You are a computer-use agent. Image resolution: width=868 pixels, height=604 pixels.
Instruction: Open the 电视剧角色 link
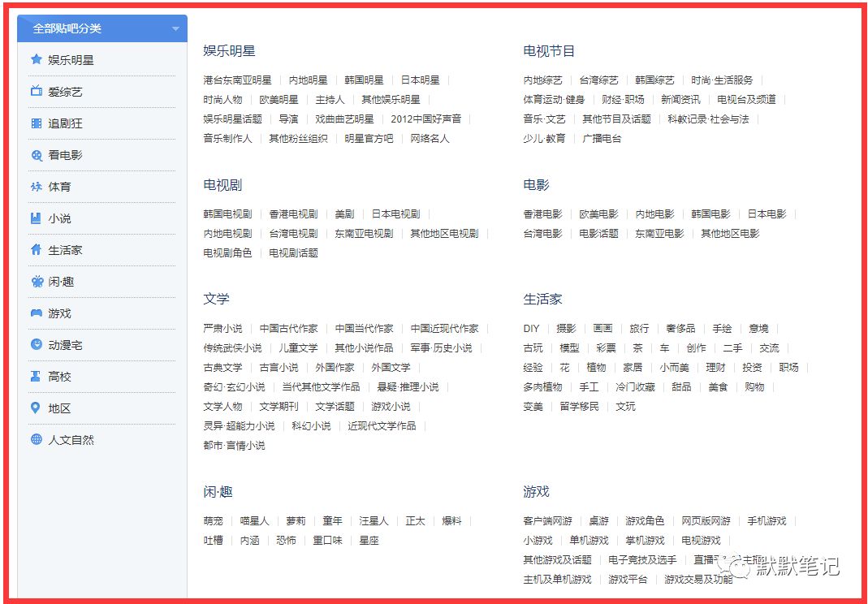(x=227, y=253)
